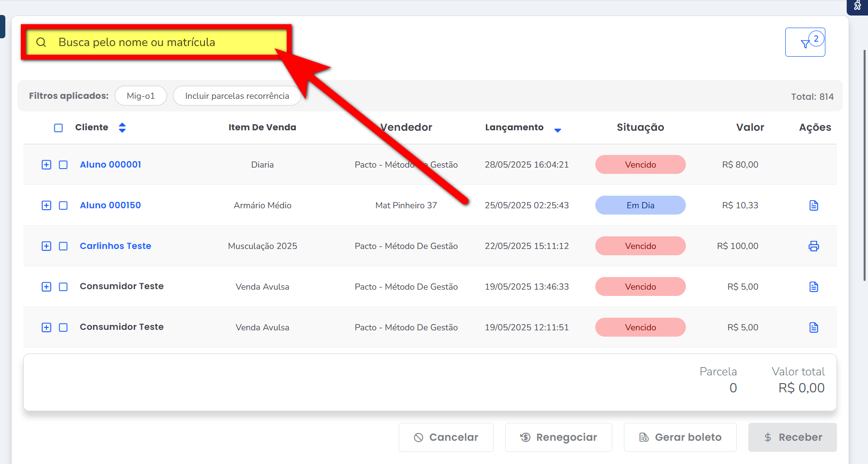Expand the Aluno 000001 row details
This screenshot has height=464, width=868.
(46, 165)
